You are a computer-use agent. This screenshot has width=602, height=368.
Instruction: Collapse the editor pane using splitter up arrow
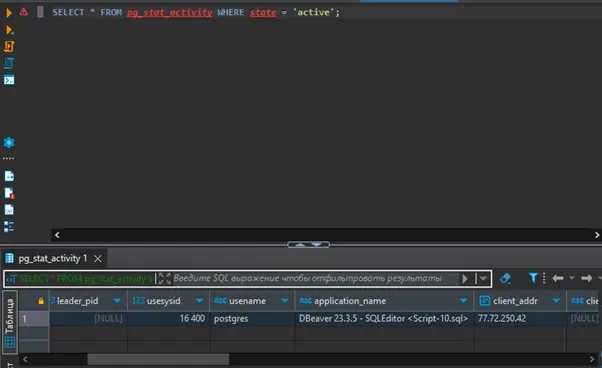click(x=300, y=244)
